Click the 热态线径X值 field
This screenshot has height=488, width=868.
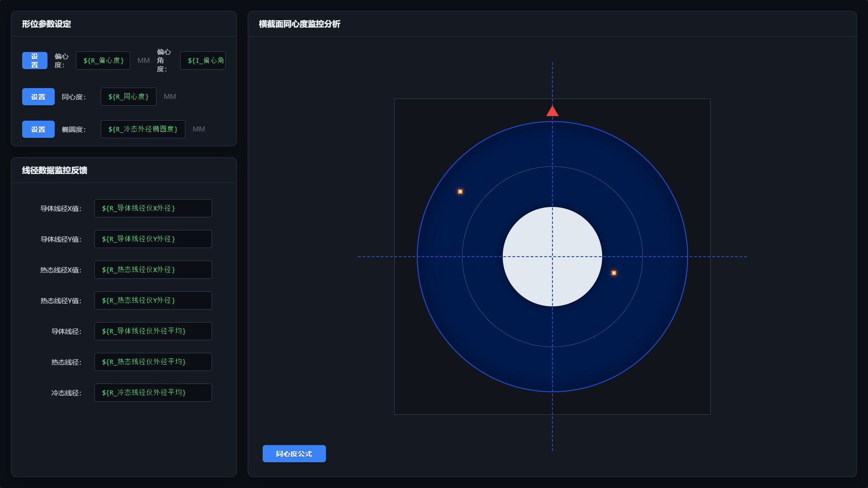153,270
